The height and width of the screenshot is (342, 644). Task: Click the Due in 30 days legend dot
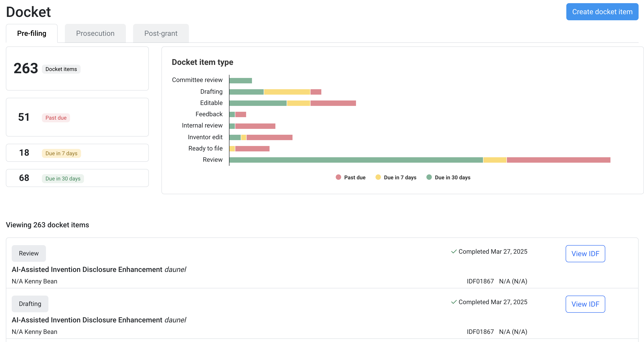point(429,177)
